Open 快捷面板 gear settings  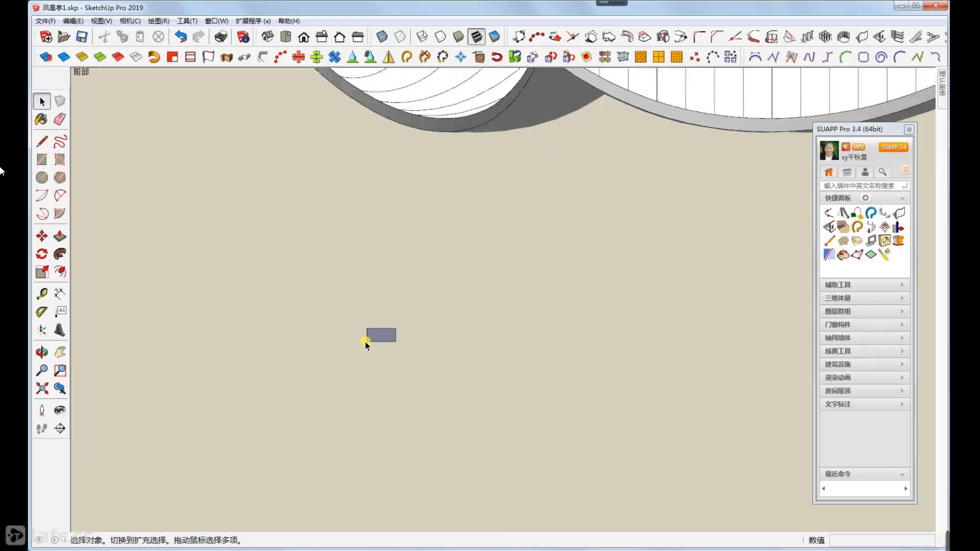pos(865,198)
